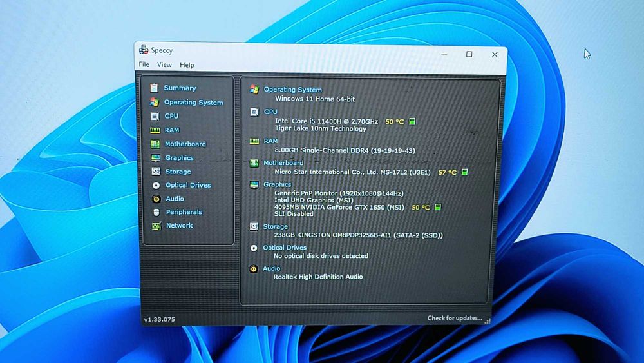Click the CPU temperature 50 °C value

tap(395, 122)
